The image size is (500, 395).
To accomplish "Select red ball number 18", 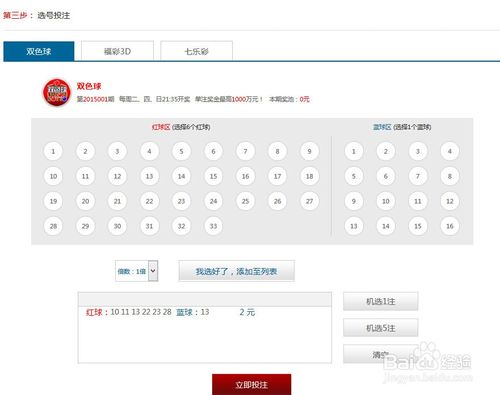I will [309, 176].
